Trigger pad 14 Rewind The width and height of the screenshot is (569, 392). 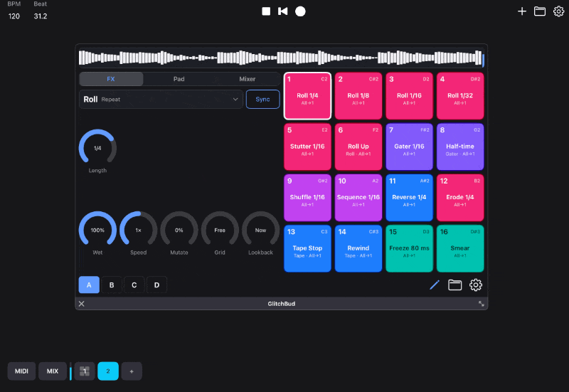point(358,248)
